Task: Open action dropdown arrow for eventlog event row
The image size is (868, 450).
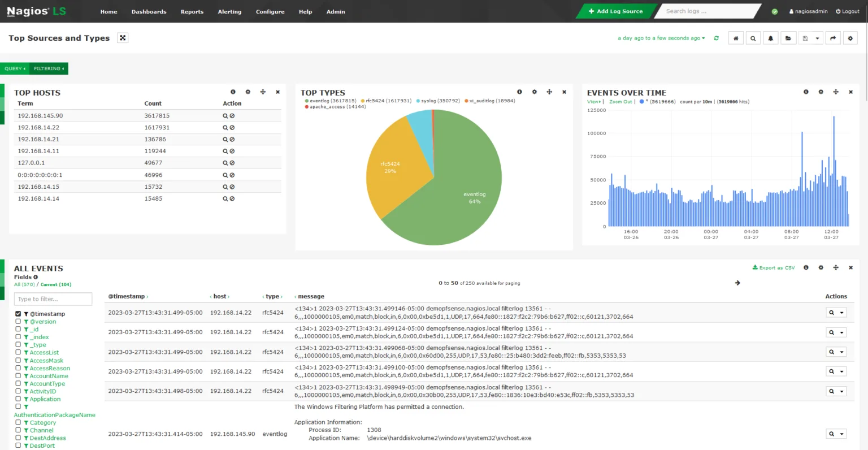Action: coord(842,434)
